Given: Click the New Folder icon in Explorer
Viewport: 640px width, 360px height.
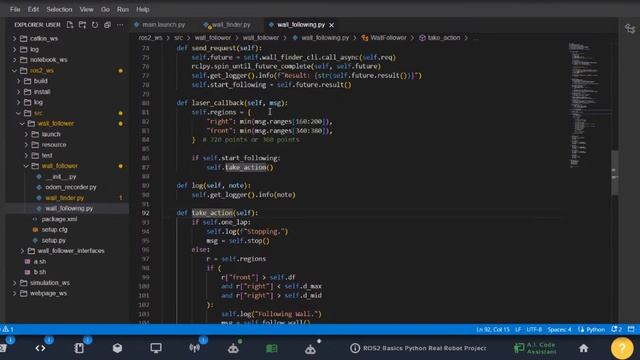Looking at the screenshot, I should (82, 25).
